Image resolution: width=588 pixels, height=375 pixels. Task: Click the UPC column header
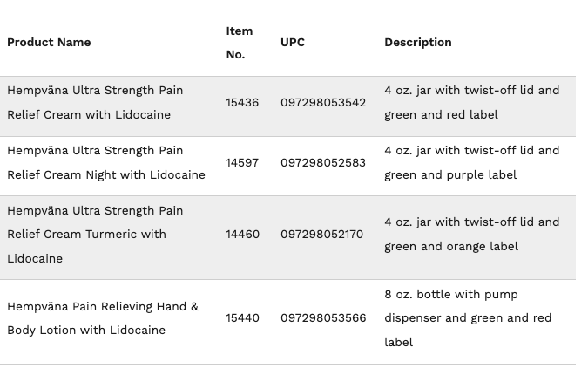(293, 43)
